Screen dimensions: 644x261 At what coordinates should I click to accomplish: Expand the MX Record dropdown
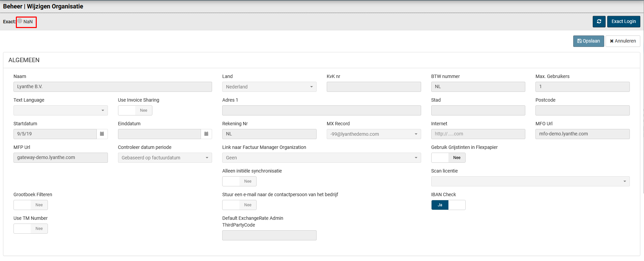tap(374, 134)
